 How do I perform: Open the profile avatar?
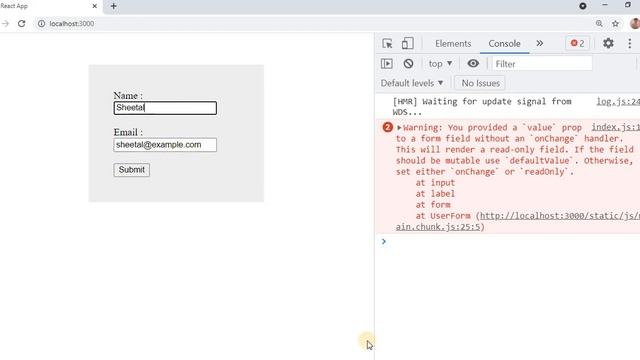click(x=635, y=23)
